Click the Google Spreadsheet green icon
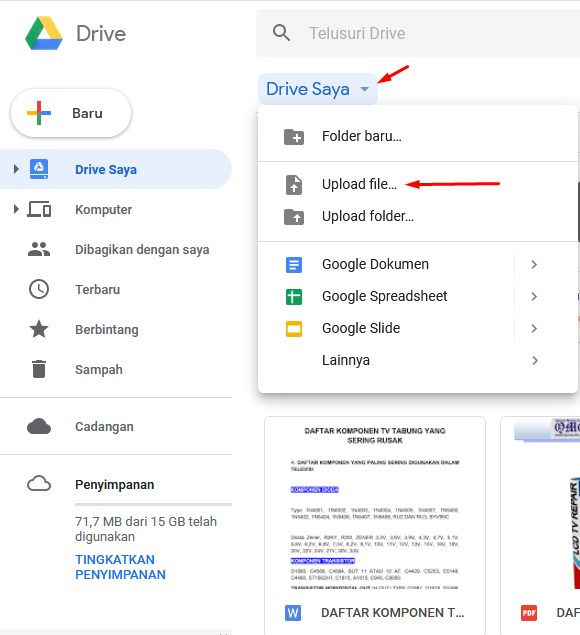The height and width of the screenshot is (635, 580). coord(294,296)
